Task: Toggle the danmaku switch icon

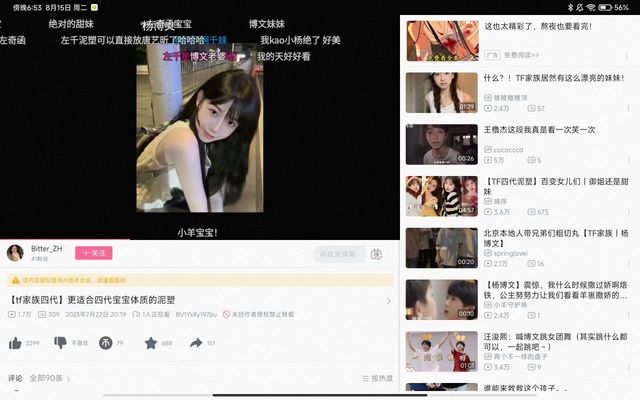Action: coord(376,254)
